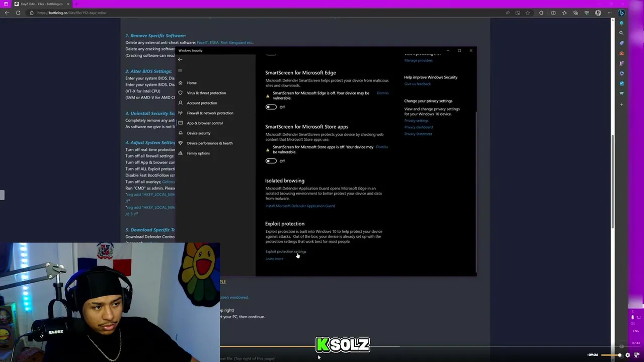Open Device performance & health

210,143
